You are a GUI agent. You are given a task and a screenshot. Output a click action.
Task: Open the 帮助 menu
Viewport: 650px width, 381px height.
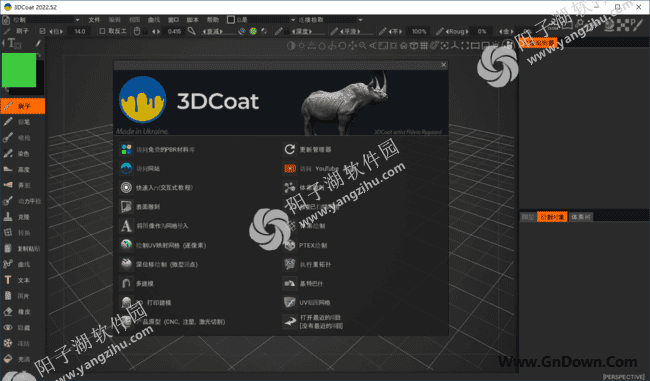coord(213,19)
